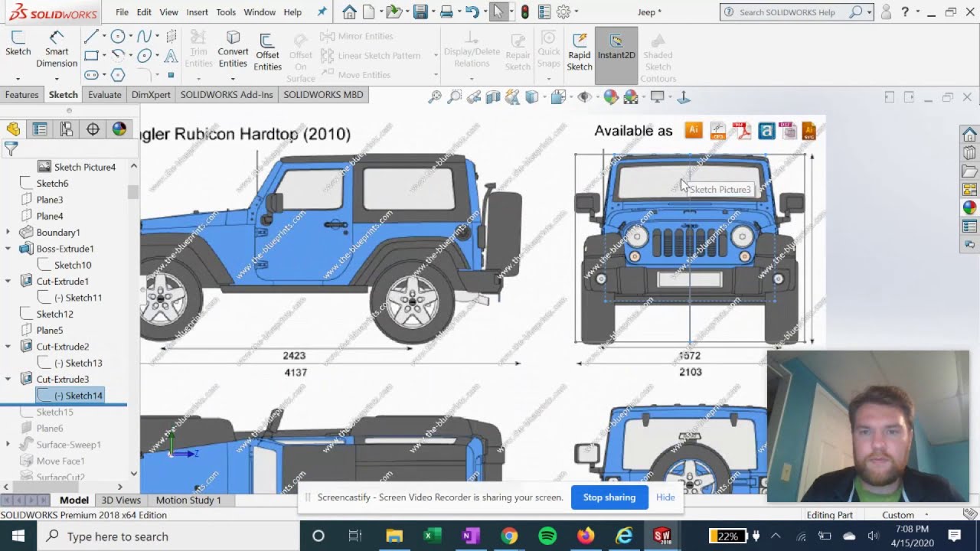Collapse the Cut-Extrude1 feature
This screenshot has height=551, width=980.
[8, 281]
